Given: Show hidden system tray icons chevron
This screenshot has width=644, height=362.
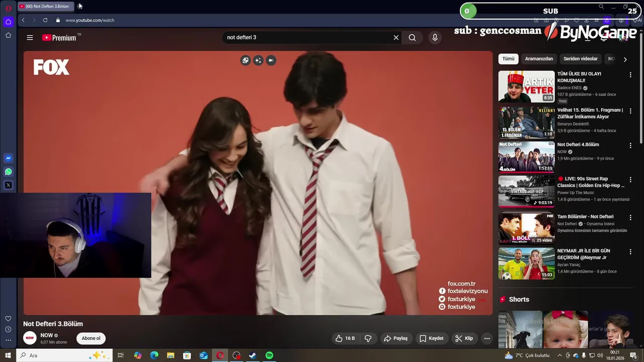Looking at the screenshot, I should pos(559,355).
